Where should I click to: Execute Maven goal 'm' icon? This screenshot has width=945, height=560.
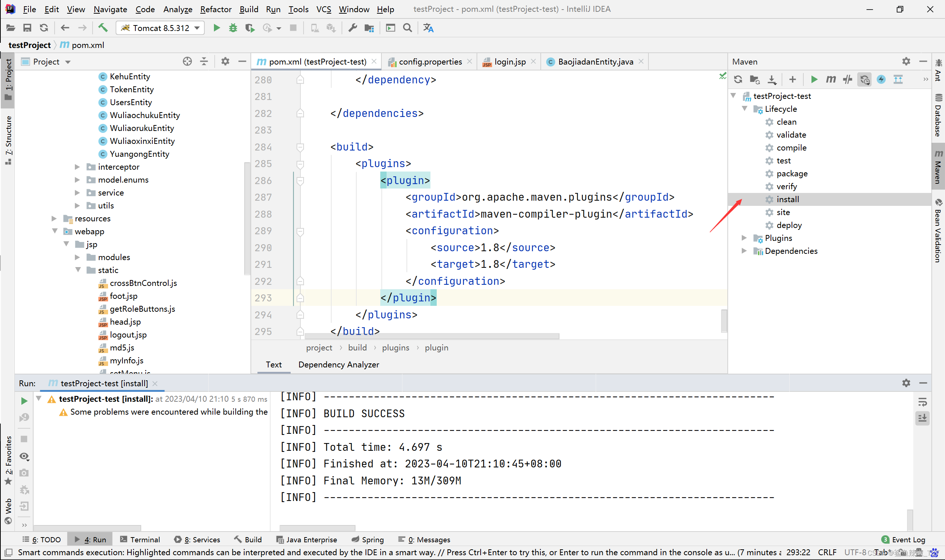[x=831, y=79]
